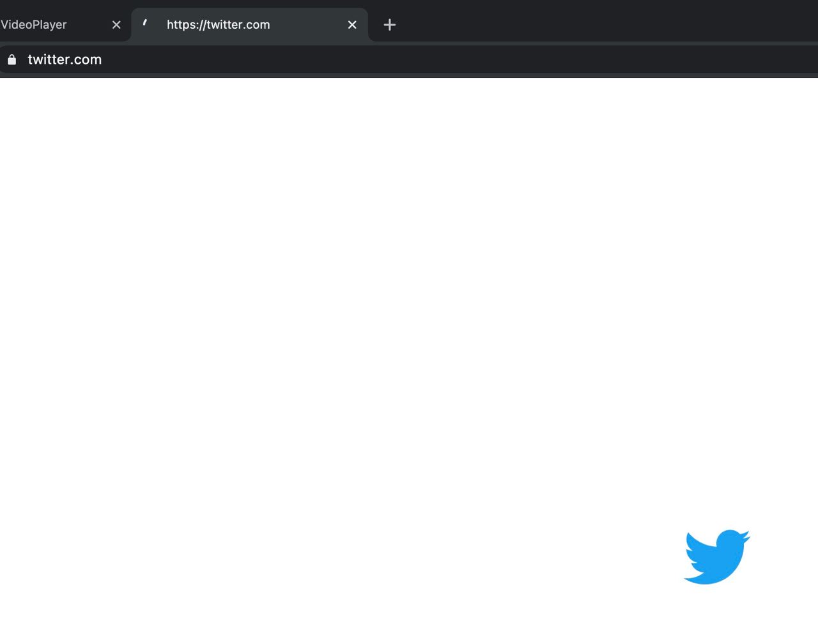The width and height of the screenshot is (818, 644).
Task: Click the lock icon for site info
Action: pos(12,59)
